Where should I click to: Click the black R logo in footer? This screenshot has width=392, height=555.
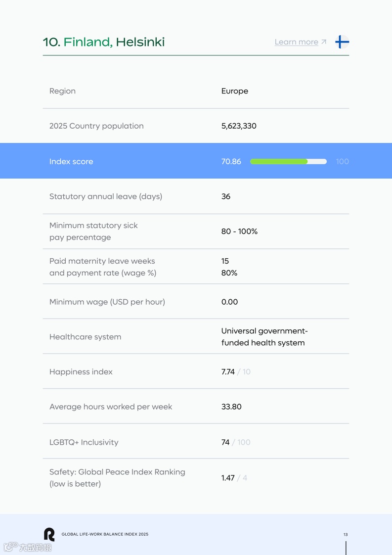tap(49, 534)
